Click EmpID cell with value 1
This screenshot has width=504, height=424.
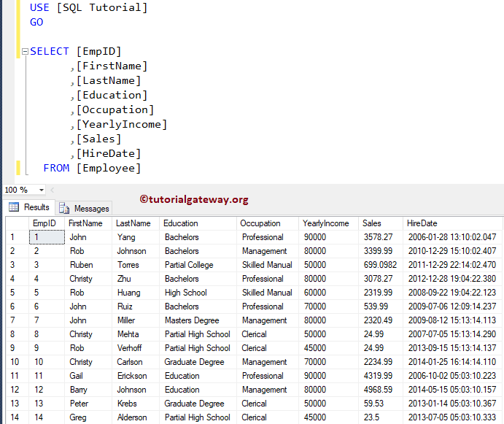coord(47,237)
